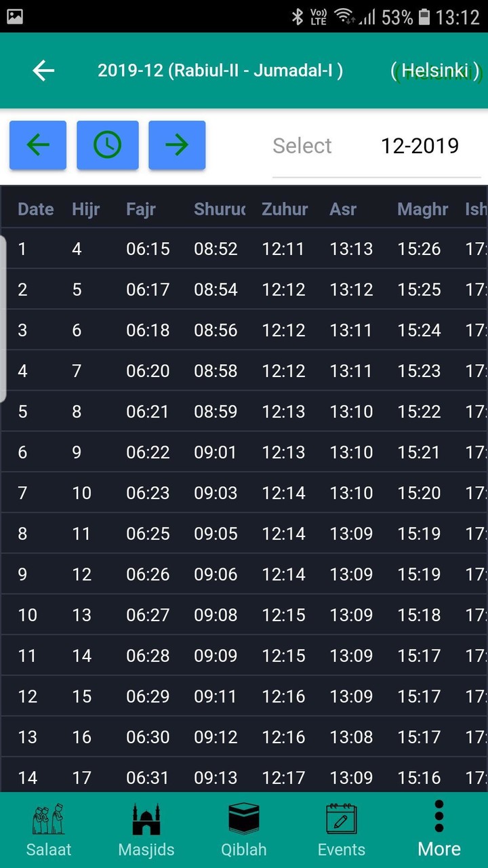The height and width of the screenshot is (868, 488).
Task: Tap the image notification icon in status bar
Action: point(15,17)
